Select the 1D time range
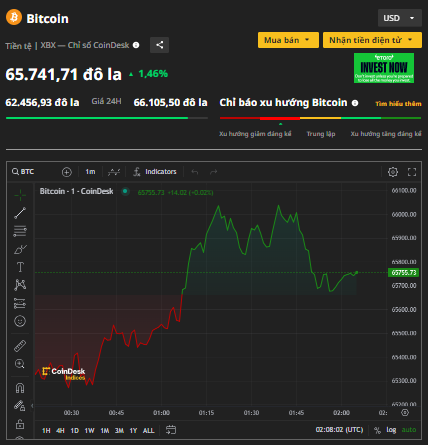Viewport: 428px width, 445px height. pos(75,431)
